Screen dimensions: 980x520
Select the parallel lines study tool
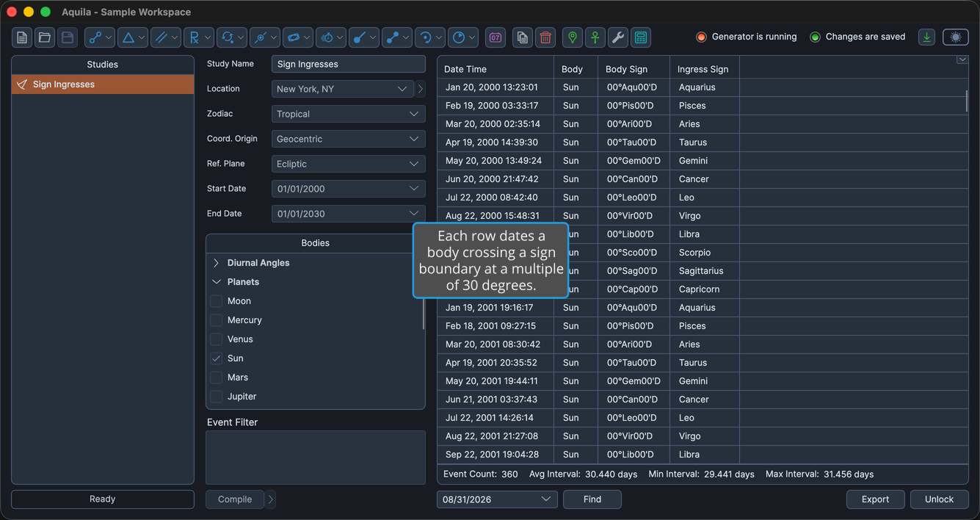[166, 37]
